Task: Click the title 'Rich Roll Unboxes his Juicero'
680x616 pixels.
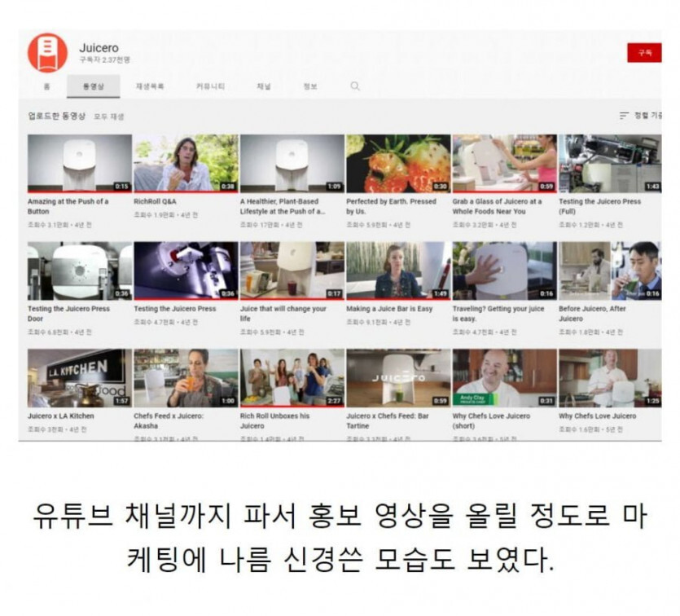Action: tap(275, 420)
